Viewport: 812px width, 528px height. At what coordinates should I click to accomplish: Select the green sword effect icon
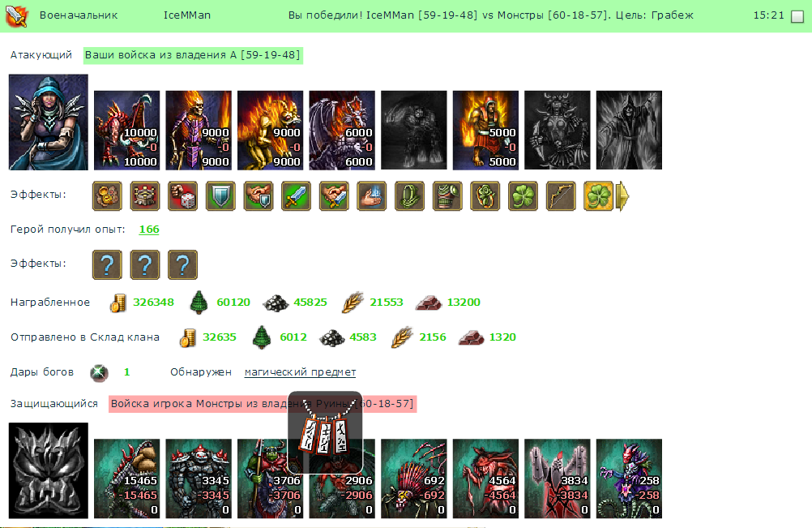point(297,195)
